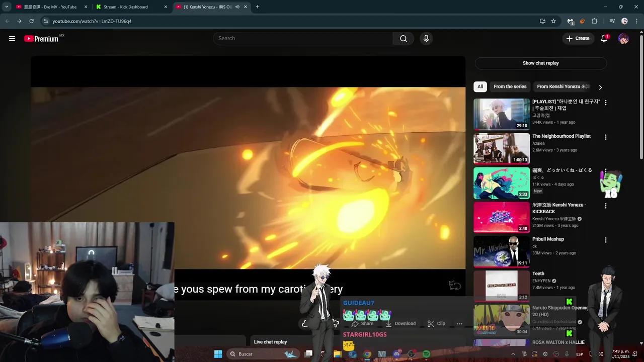The image size is (644, 362).
Task: Click the Chrome icon in taskbar
Action: 367,354
